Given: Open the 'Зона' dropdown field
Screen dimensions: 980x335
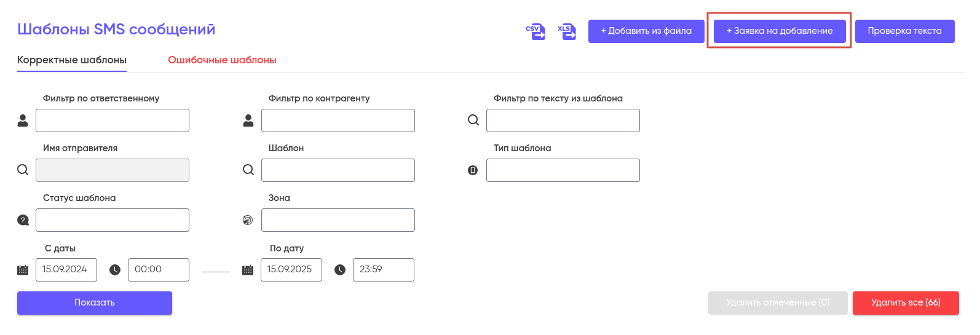Looking at the screenshot, I should click(338, 220).
